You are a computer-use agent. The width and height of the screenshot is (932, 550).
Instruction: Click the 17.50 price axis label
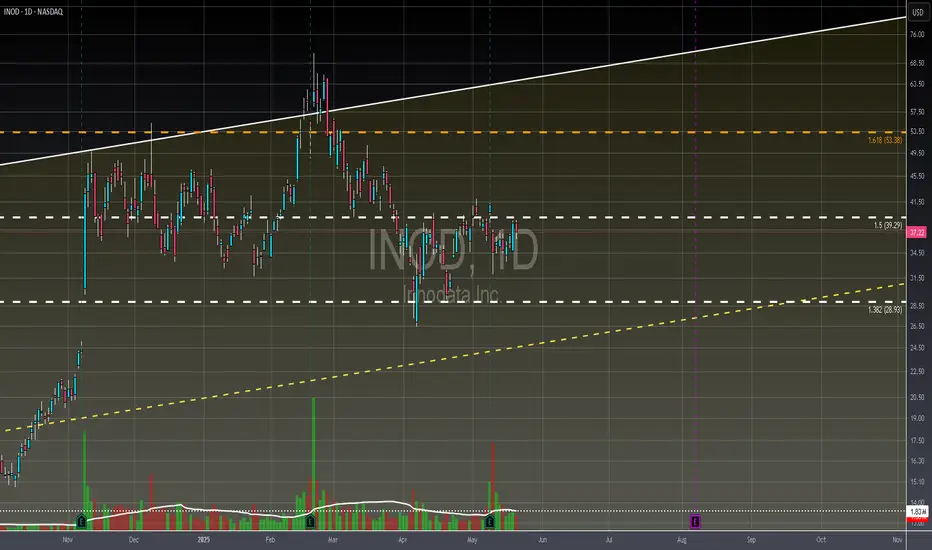click(x=917, y=441)
